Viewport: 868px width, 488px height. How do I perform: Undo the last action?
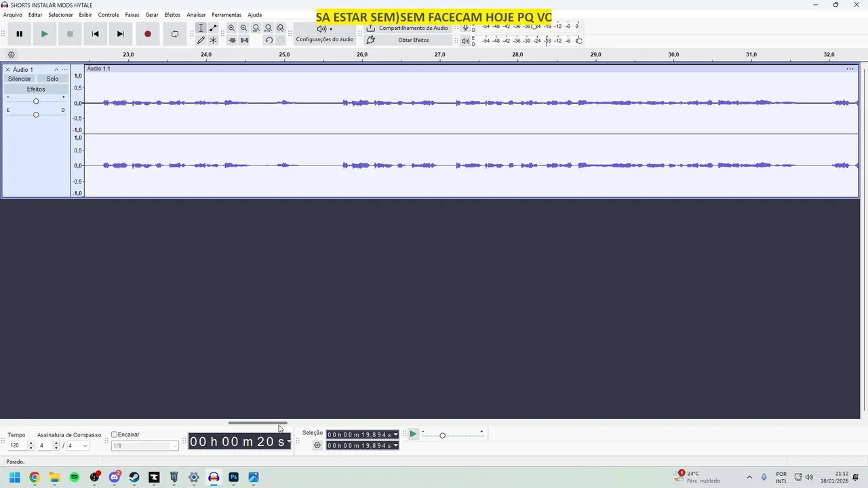tap(269, 40)
